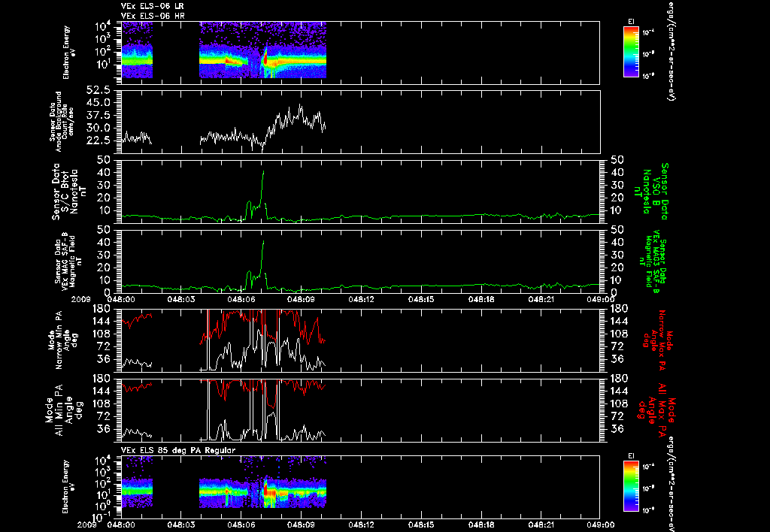Click the top spectrogram color bar

[631, 52]
